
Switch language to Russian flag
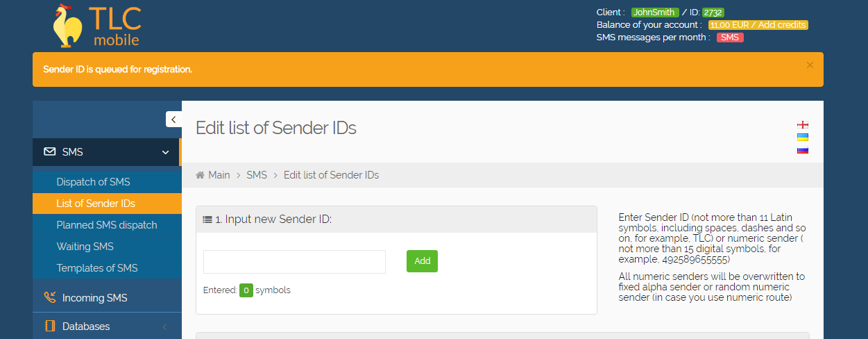803,150
